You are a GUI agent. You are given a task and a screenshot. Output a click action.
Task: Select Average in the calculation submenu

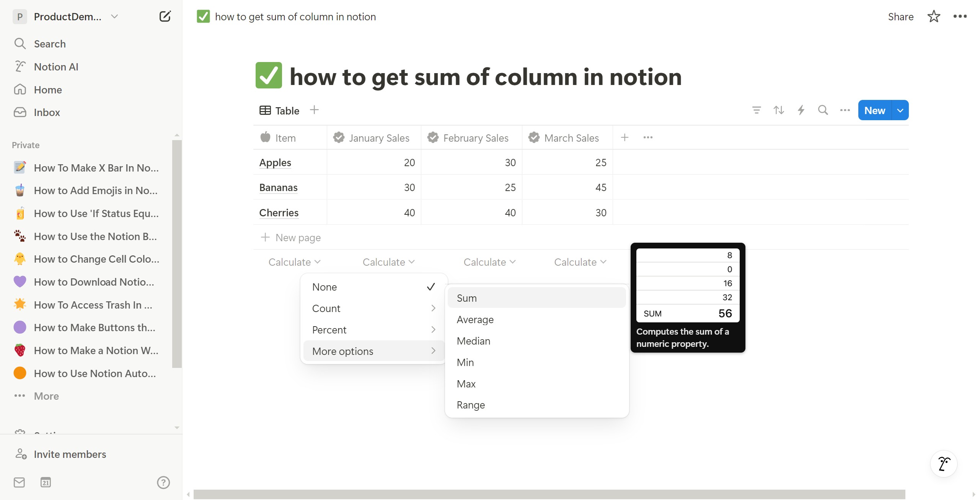tap(475, 320)
